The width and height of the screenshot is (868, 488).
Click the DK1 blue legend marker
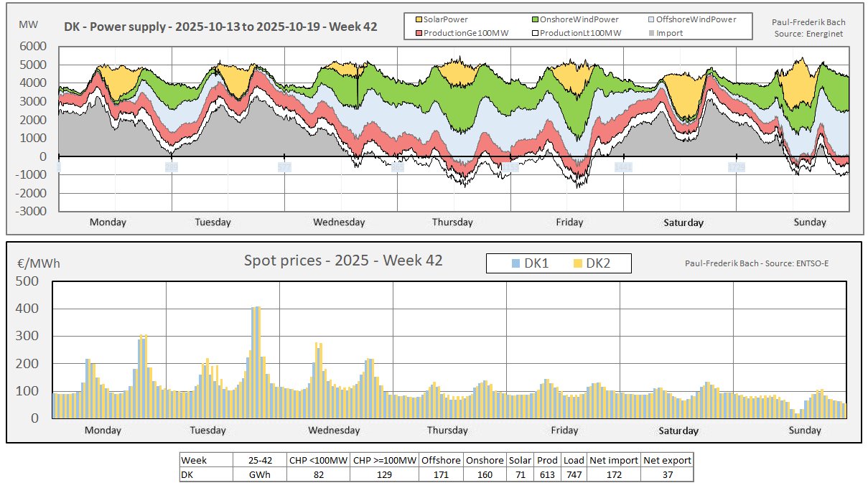514,263
